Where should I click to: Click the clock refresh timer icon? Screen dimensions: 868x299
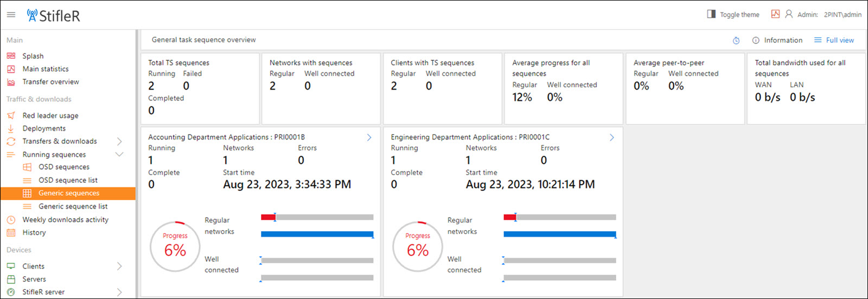pyautogui.click(x=736, y=41)
